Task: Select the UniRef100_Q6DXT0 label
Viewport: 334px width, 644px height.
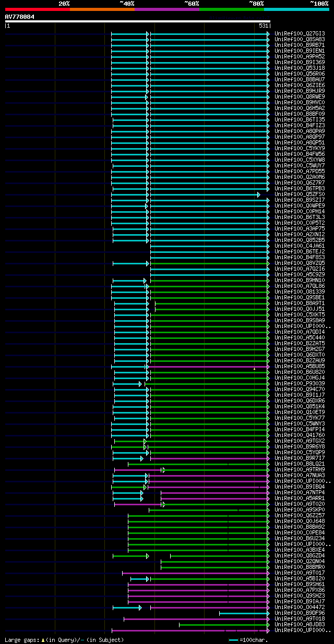Action: (x=300, y=355)
